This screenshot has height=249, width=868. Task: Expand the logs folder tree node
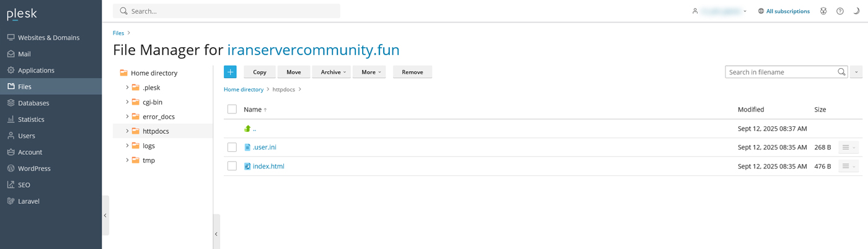(x=127, y=146)
